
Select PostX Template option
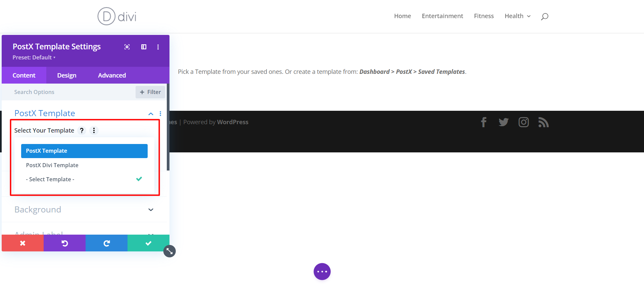pyautogui.click(x=84, y=151)
